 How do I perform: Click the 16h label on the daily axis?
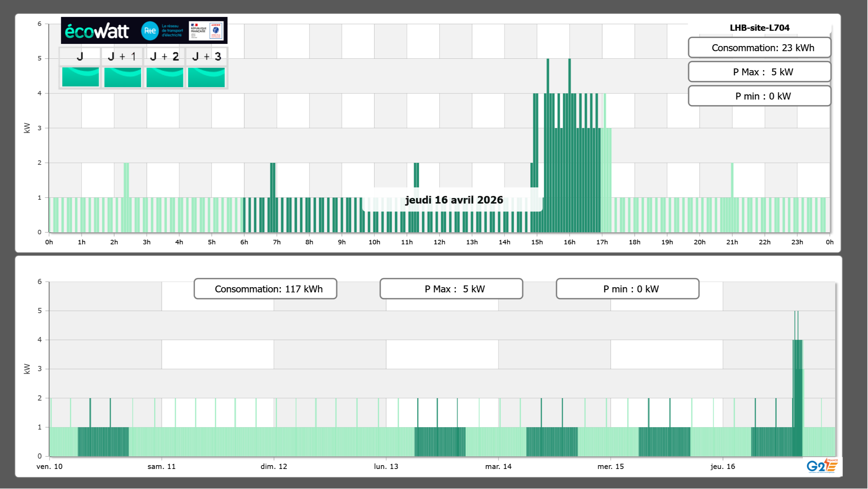pyautogui.click(x=569, y=242)
